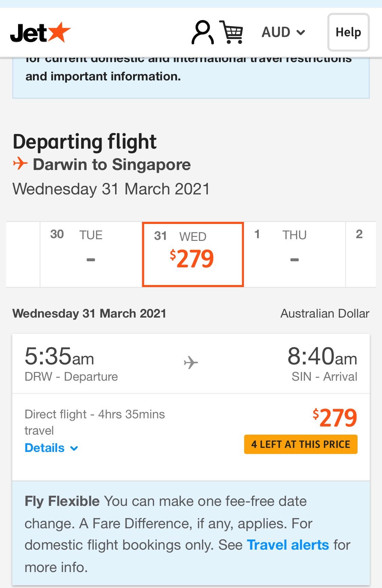Select the $279 fare price
The image size is (382, 588).
(335, 417)
